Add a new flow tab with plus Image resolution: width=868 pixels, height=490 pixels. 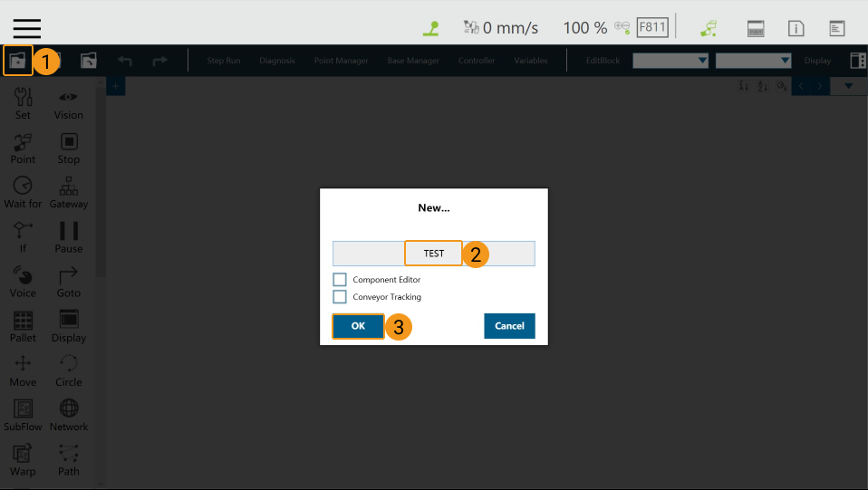click(x=116, y=86)
